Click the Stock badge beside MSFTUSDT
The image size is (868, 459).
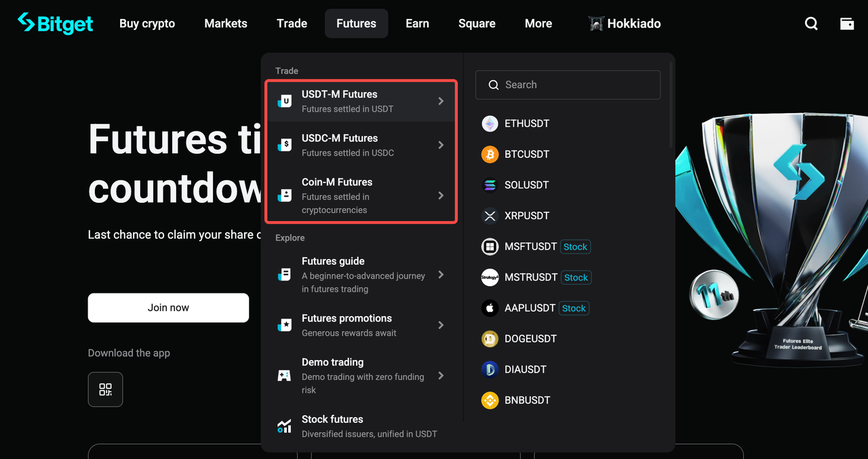[575, 246]
